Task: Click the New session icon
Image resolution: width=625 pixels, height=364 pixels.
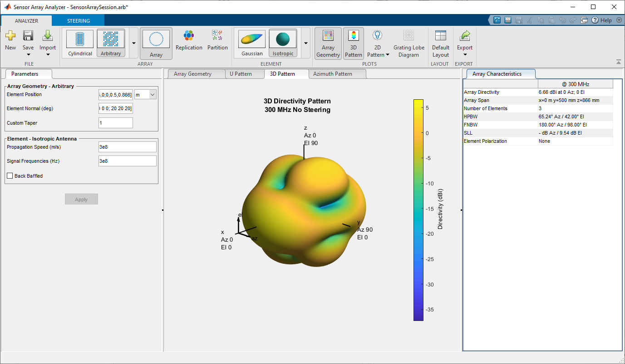Action: coord(10,36)
